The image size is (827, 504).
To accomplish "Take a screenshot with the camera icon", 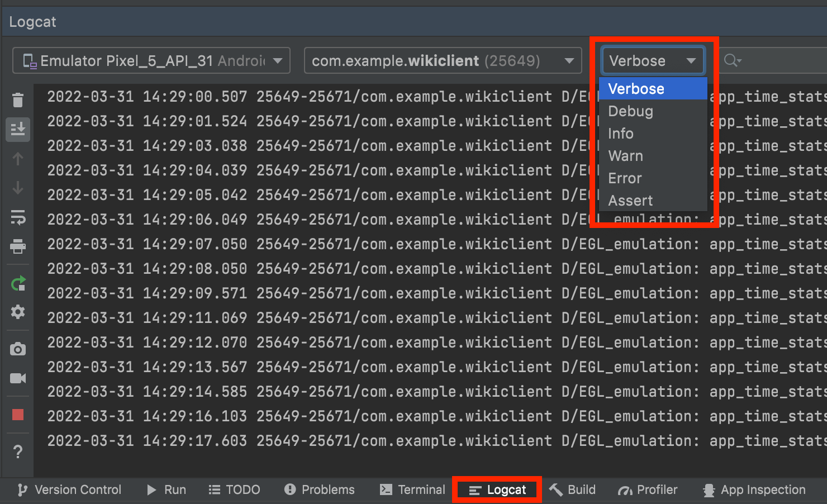I will pos(18,349).
